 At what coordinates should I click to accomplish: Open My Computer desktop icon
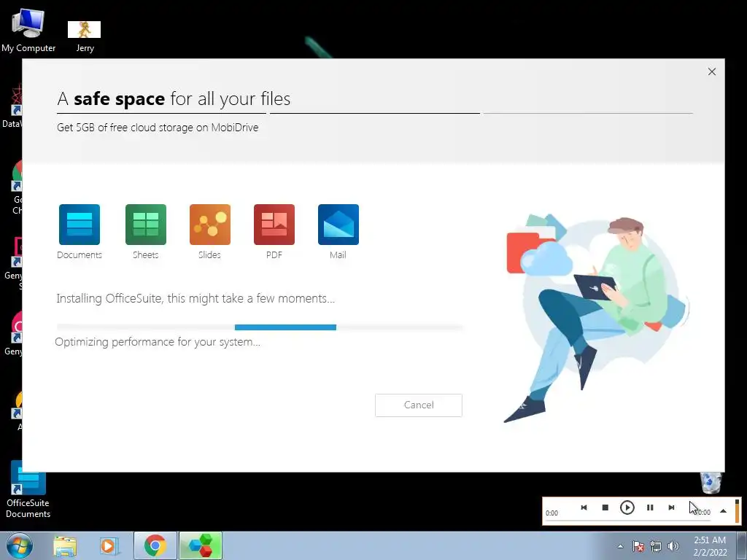pyautogui.click(x=28, y=31)
